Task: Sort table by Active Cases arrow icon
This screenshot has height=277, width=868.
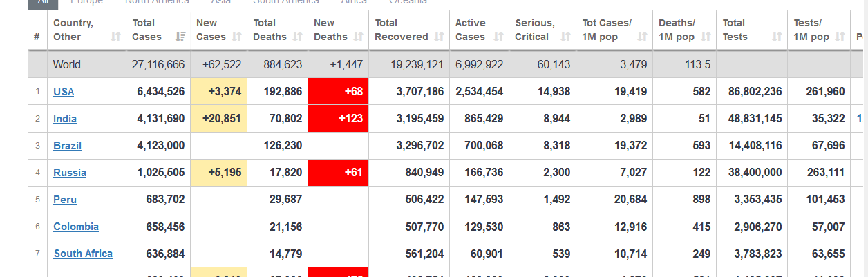Action: pos(500,37)
